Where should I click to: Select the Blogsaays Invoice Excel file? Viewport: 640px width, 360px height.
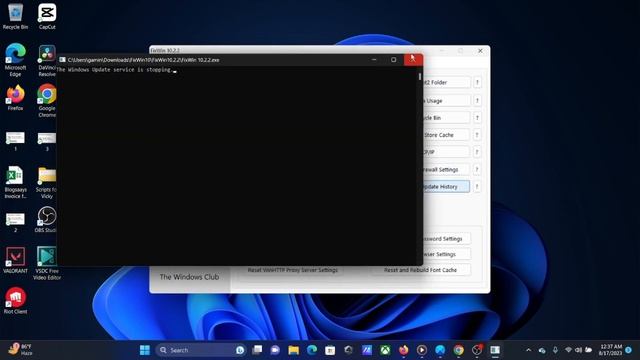[16, 182]
